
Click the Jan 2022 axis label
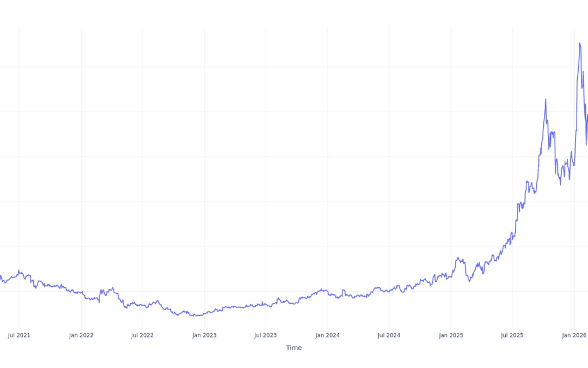pos(82,335)
